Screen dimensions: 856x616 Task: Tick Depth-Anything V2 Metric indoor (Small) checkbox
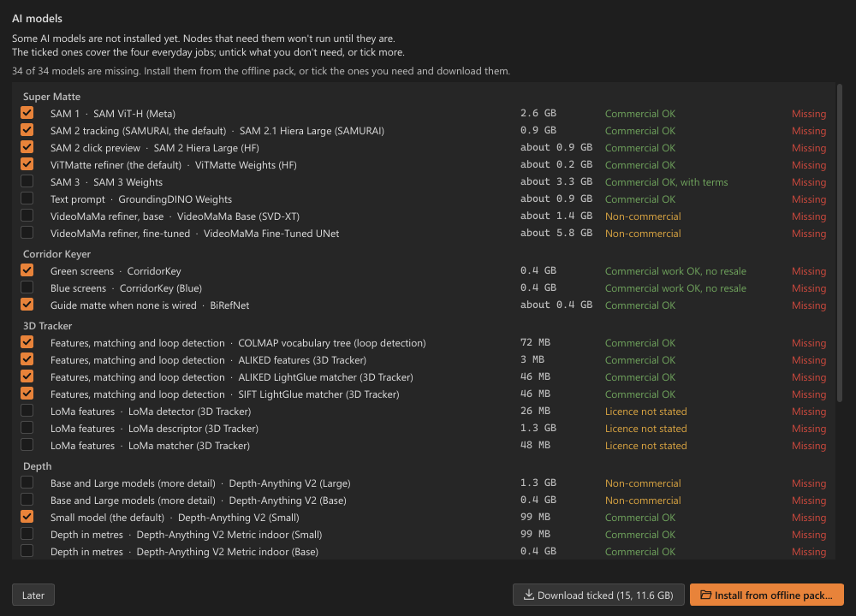tap(27, 534)
